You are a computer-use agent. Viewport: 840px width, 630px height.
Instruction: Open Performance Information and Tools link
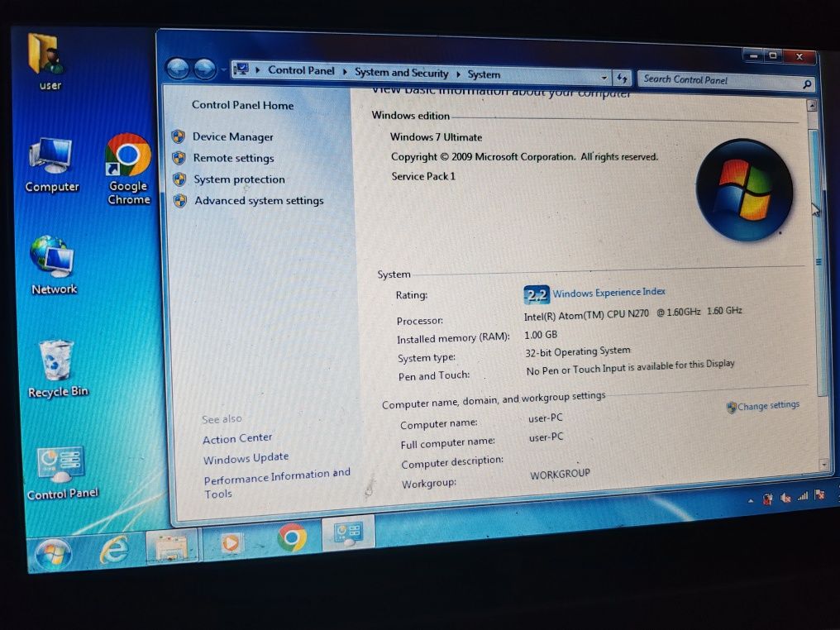(277, 483)
